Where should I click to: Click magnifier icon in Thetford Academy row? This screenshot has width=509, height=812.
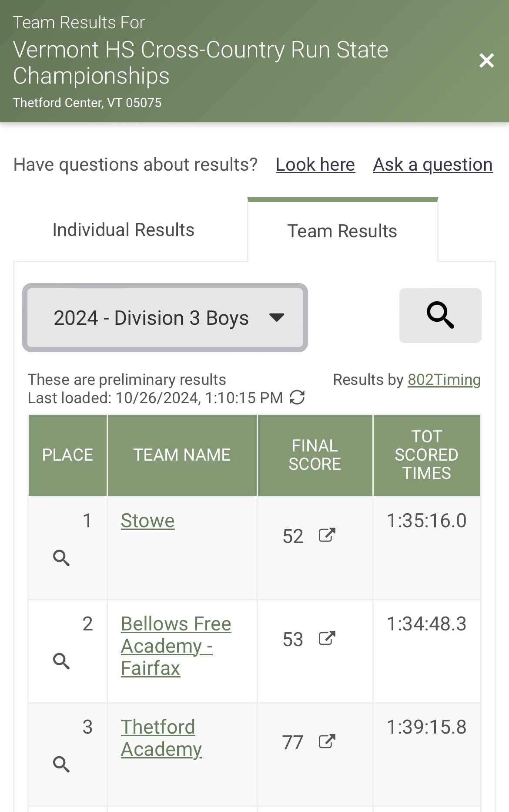click(61, 764)
